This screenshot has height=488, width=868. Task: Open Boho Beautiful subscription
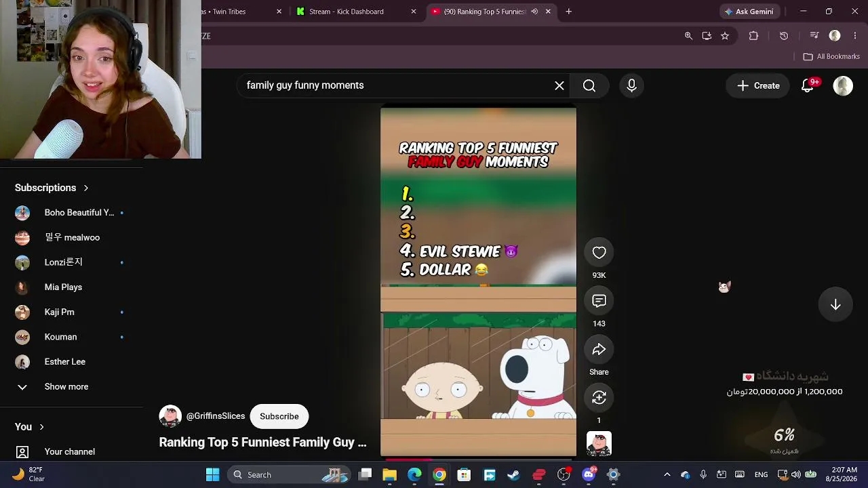click(71, 213)
